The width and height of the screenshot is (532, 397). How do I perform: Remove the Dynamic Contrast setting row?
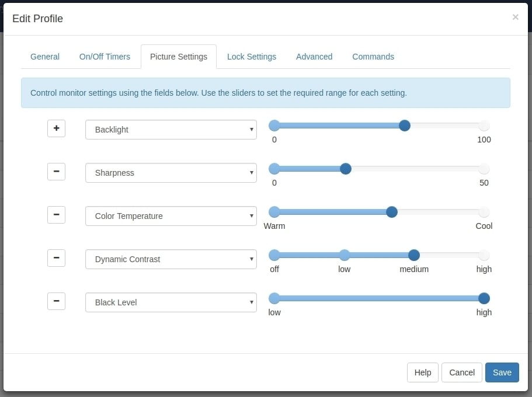56,257
